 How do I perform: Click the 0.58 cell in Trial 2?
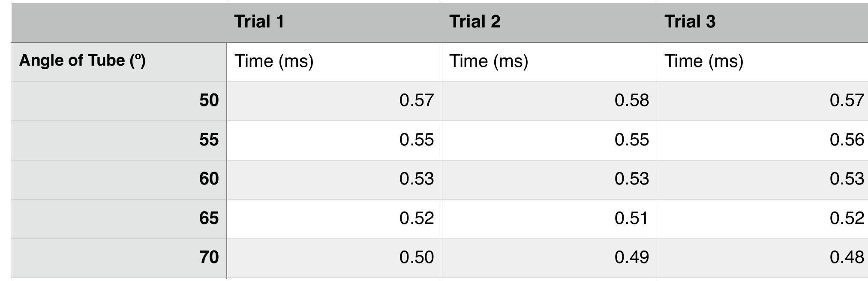[x=549, y=100]
